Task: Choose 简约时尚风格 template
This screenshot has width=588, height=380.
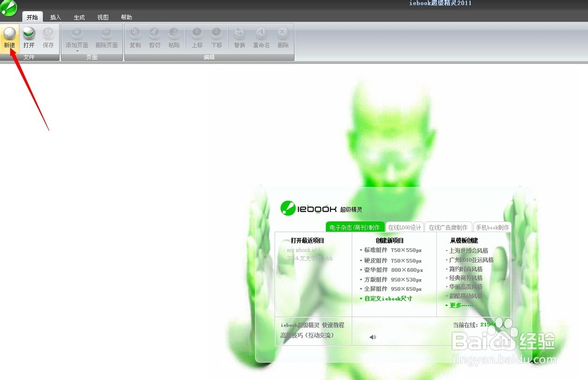Action: point(466,269)
